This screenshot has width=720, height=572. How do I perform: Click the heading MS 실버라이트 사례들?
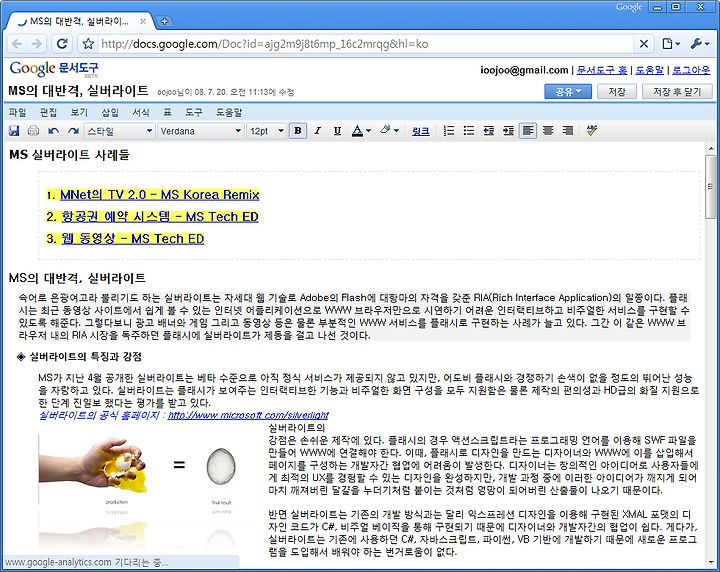[x=69, y=155]
